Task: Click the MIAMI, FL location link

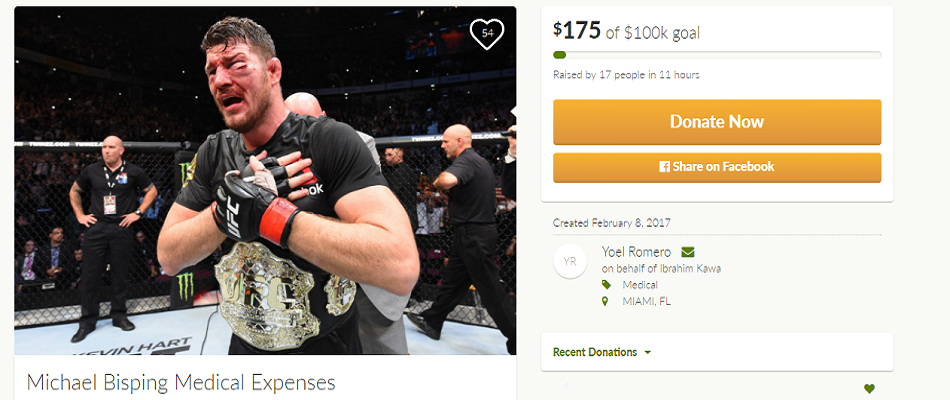Action: (x=646, y=301)
